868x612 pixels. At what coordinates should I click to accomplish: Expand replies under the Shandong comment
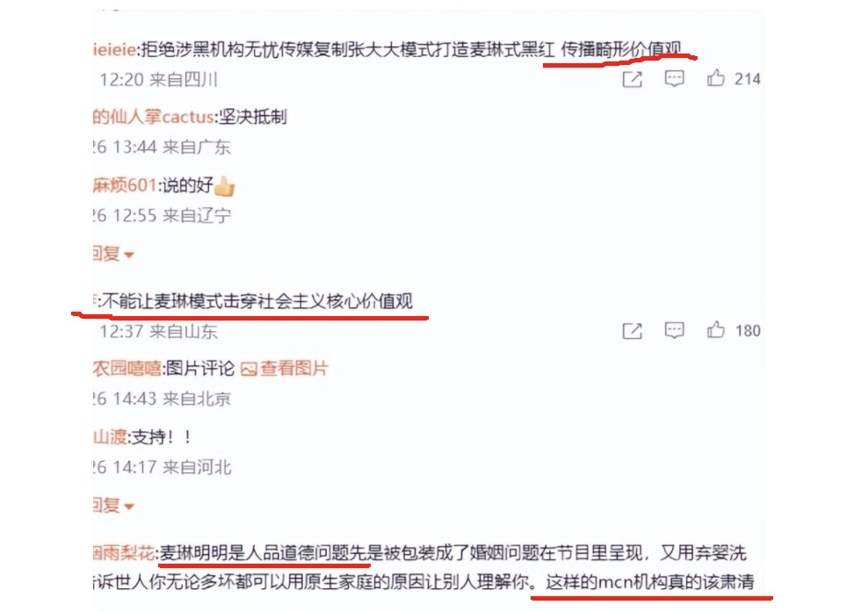tap(113, 506)
